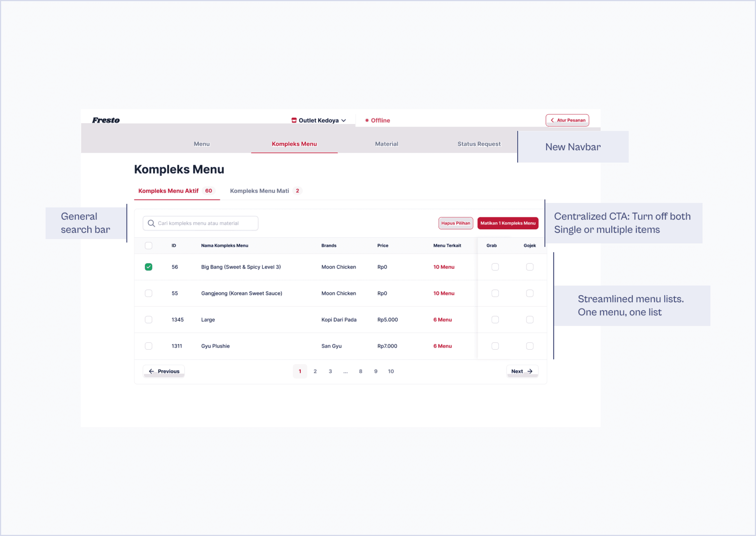Screen dimensions: 756x536
Task: Switch to Kompleks Menu Mati tab
Action: [259, 191]
